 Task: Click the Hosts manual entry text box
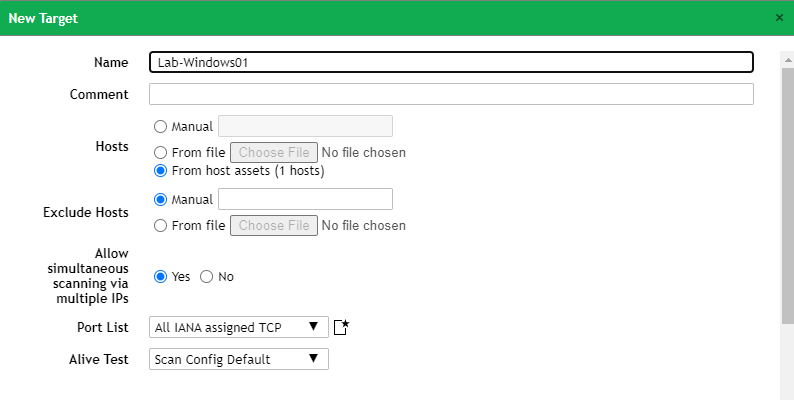point(305,126)
